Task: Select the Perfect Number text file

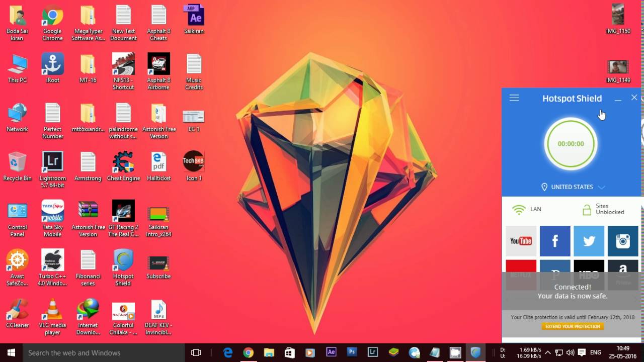Action: pos(52,121)
